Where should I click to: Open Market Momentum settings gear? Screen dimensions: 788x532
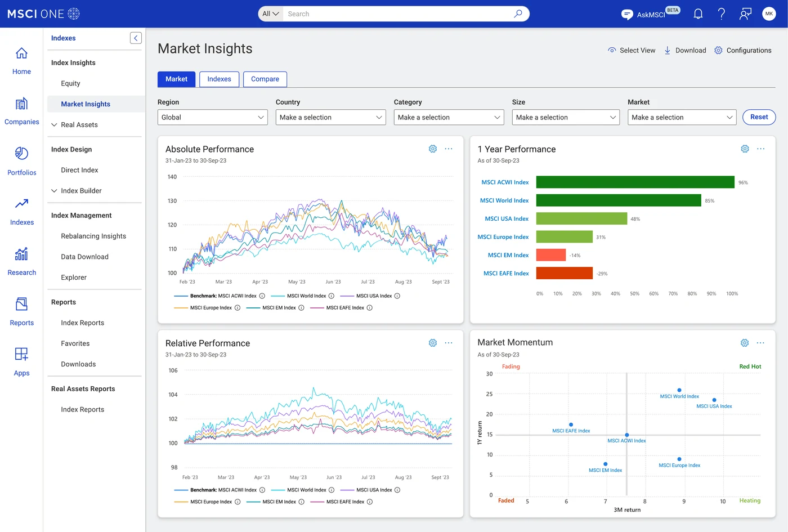pyautogui.click(x=745, y=343)
